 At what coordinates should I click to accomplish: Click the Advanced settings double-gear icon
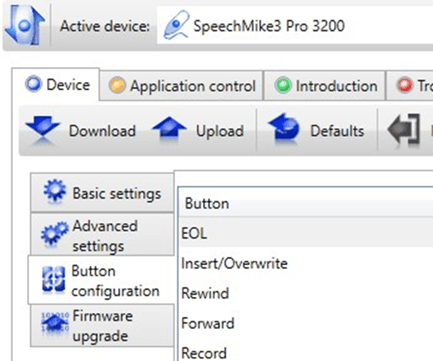[x=54, y=234]
